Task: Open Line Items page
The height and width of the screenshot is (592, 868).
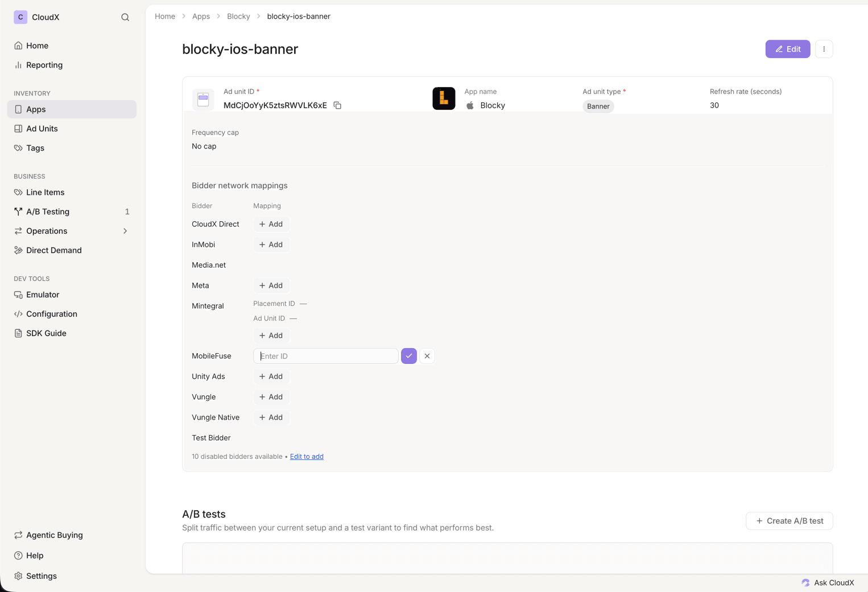Action: tap(72, 192)
